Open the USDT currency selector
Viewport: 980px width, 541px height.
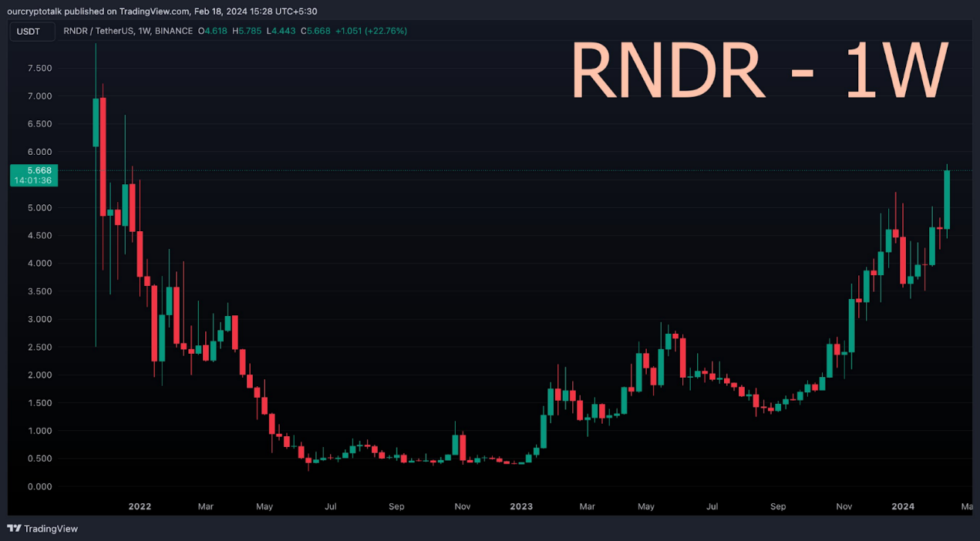(x=32, y=32)
